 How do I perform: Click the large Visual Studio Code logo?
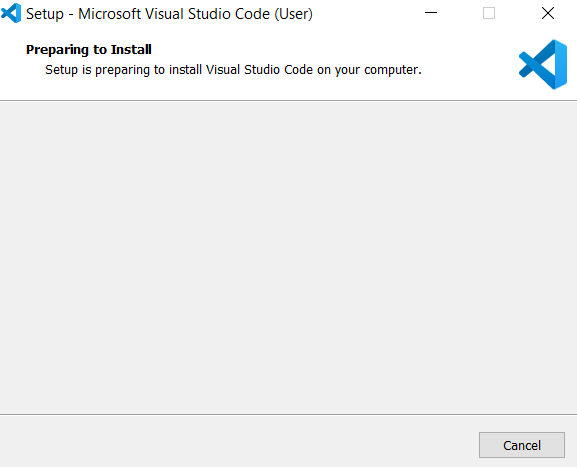pos(543,64)
